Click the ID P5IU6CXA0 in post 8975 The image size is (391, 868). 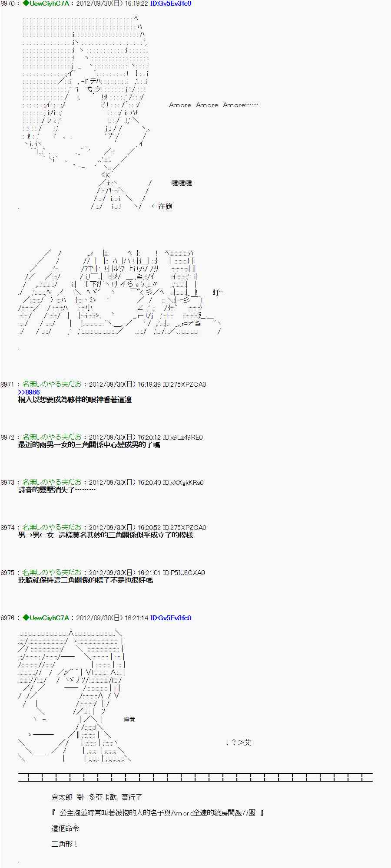tap(183, 572)
